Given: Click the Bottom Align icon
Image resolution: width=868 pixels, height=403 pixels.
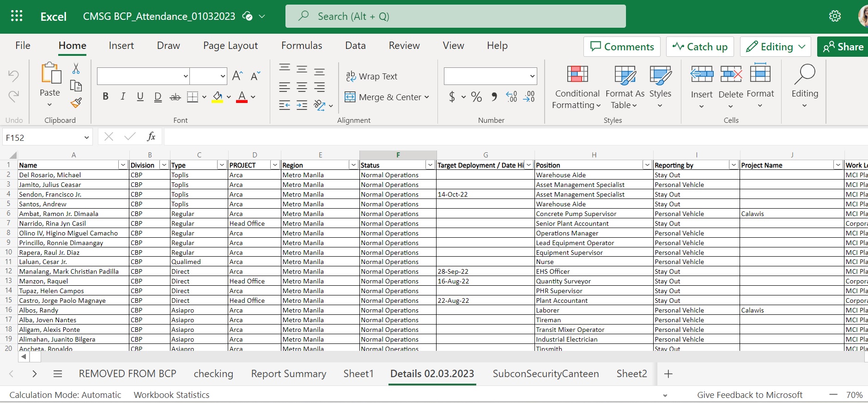Looking at the screenshot, I should click(319, 72).
